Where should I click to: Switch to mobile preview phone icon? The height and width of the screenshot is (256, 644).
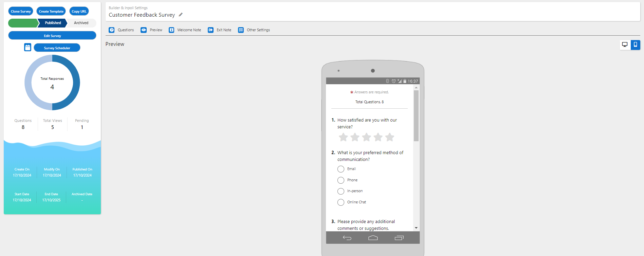[x=635, y=44]
